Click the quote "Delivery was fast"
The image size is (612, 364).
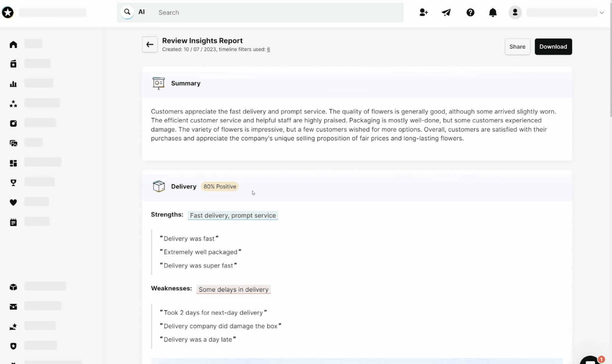189,239
